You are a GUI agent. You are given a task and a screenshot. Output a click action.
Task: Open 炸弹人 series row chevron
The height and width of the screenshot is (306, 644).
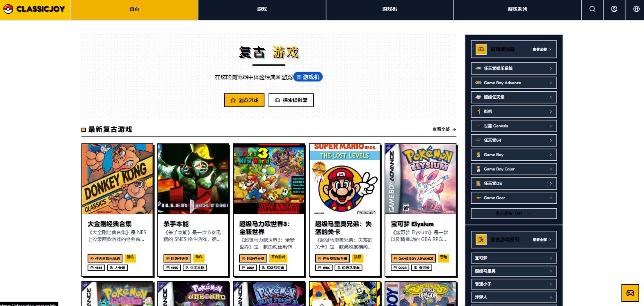coord(551,297)
